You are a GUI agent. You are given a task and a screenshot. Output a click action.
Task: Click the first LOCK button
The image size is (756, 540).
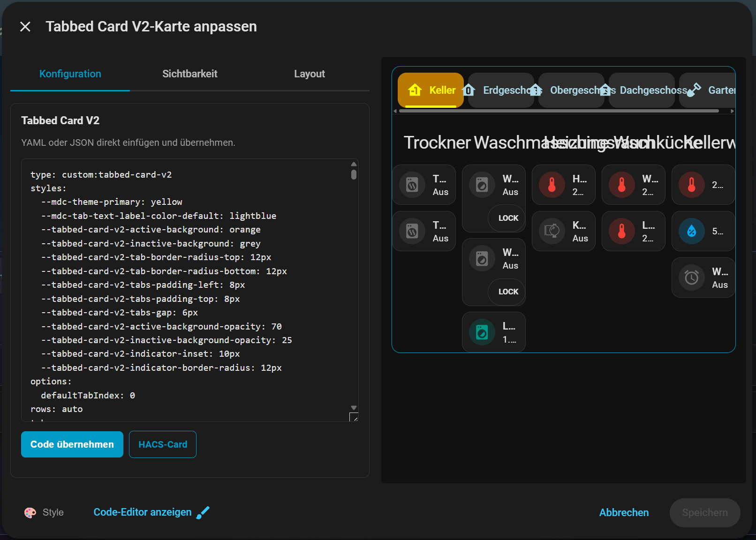click(508, 218)
